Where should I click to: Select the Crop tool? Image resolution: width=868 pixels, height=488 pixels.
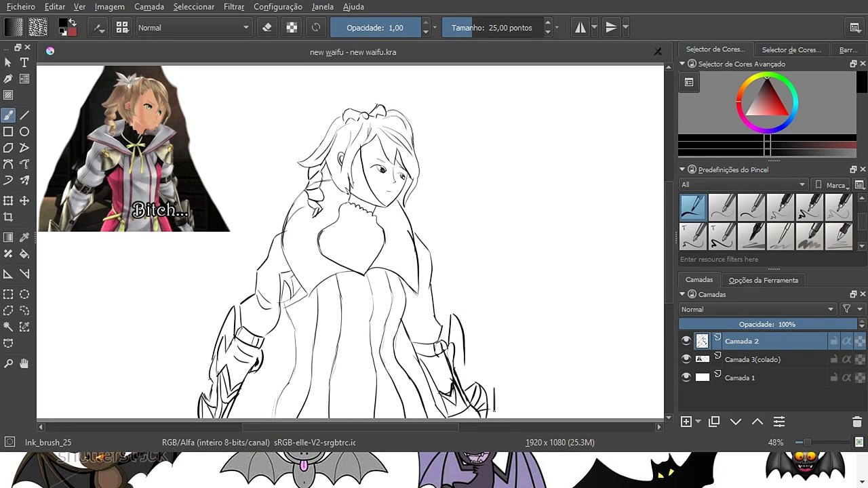[x=8, y=217]
